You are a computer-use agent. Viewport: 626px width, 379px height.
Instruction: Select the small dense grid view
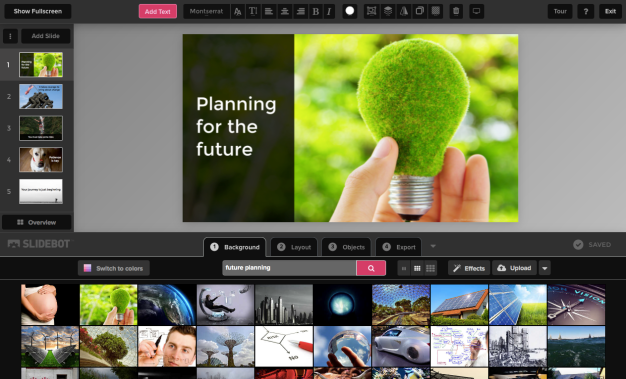(430, 268)
